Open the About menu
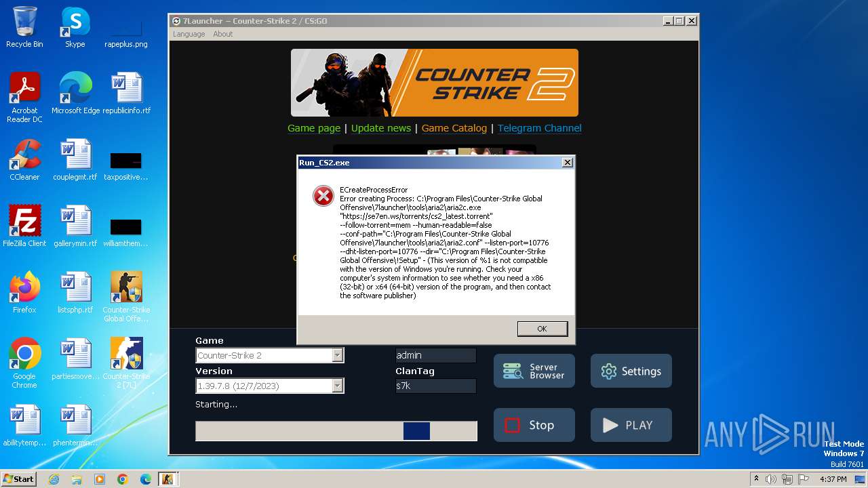The width and height of the screenshot is (868, 488). tap(222, 34)
